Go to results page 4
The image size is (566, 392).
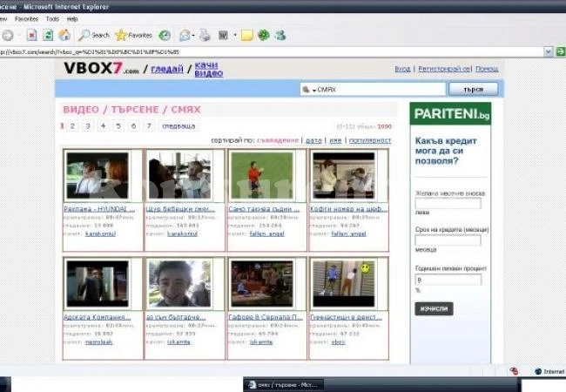pos(104,126)
